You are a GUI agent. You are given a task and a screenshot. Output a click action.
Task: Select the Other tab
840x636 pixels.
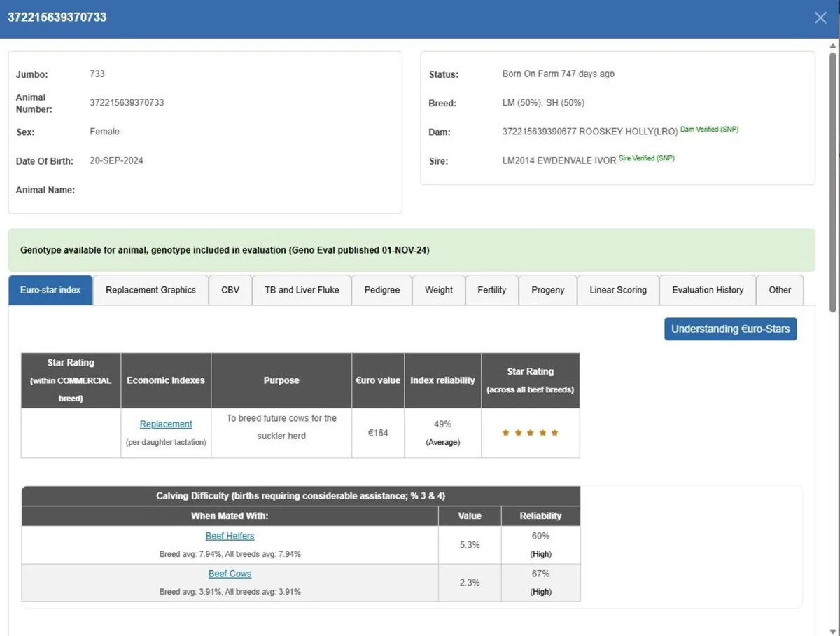pos(780,290)
